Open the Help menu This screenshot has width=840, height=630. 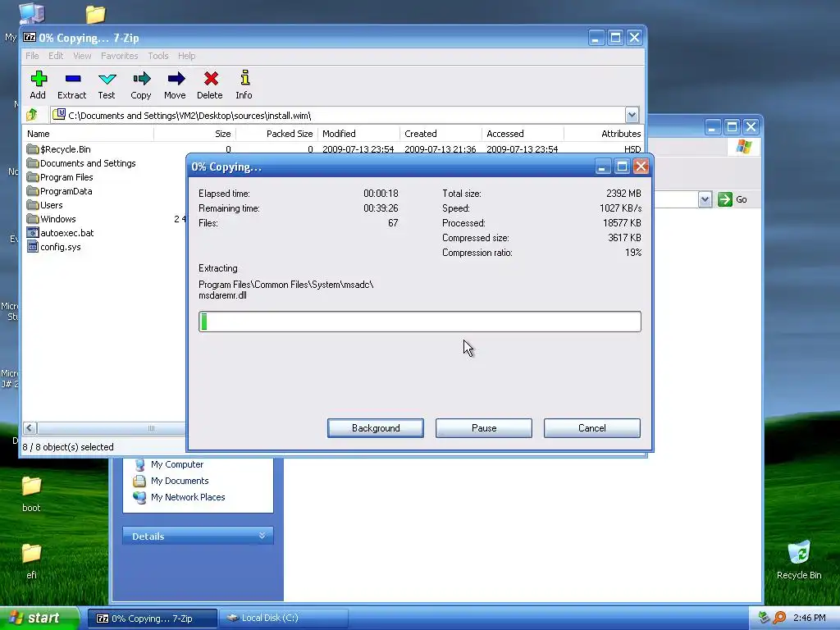pos(186,56)
